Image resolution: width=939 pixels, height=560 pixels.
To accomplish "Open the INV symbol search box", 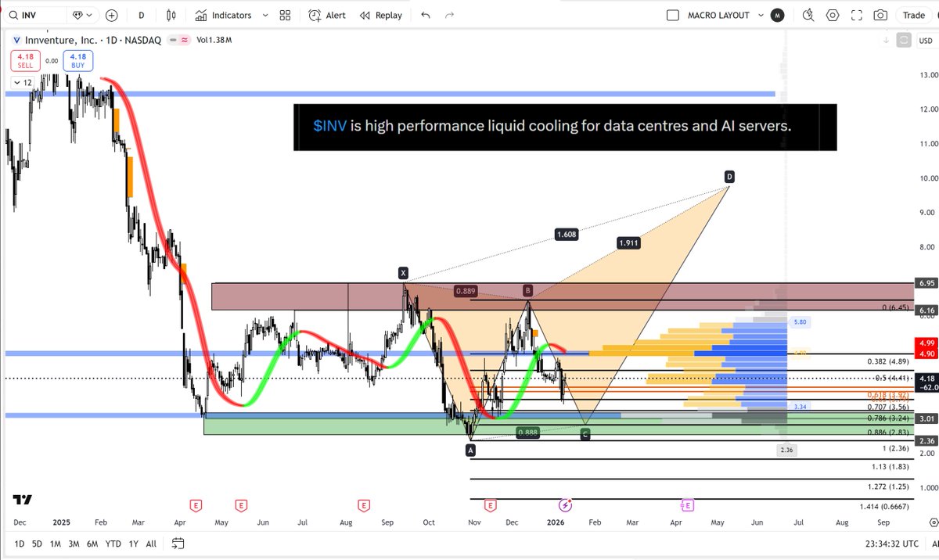I will click(x=33, y=15).
